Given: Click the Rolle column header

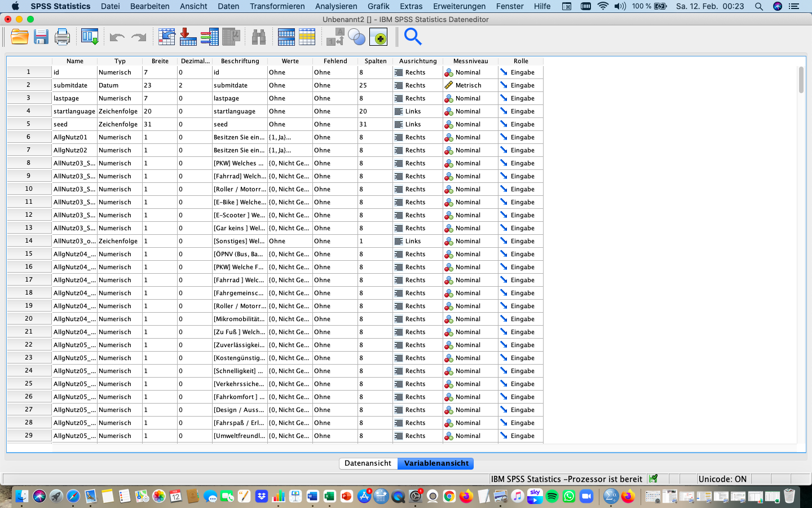Looking at the screenshot, I should pos(521,61).
